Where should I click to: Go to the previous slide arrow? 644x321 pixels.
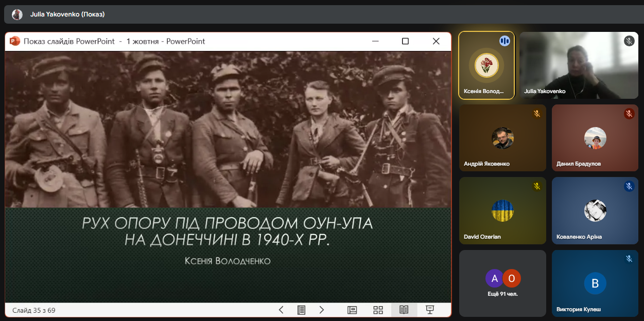click(x=281, y=310)
